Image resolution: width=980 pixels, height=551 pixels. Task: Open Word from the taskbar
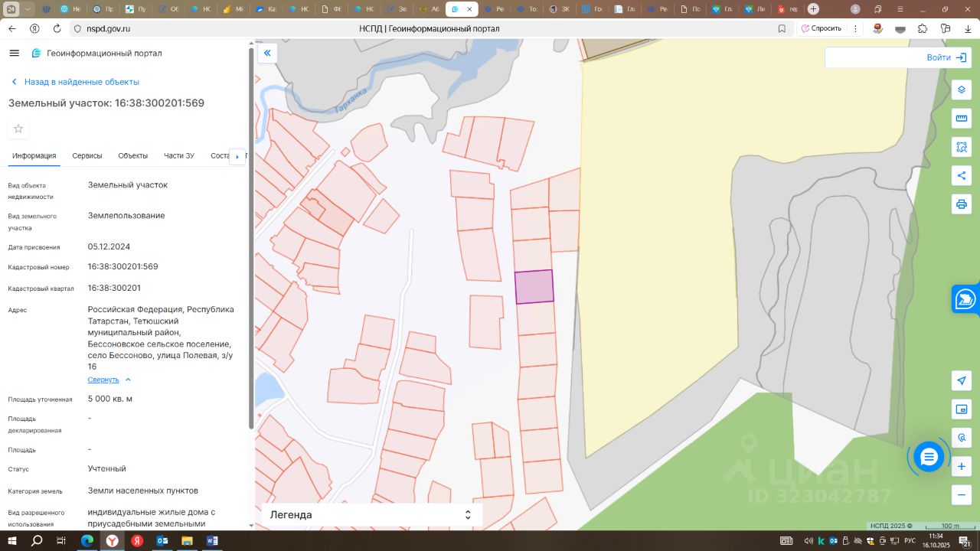(212, 541)
